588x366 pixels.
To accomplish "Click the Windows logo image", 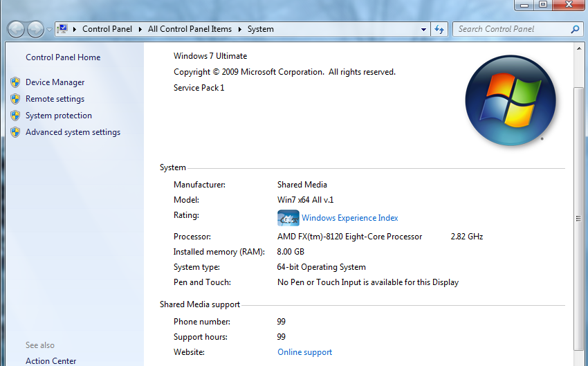I will pyautogui.click(x=511, y=100).
